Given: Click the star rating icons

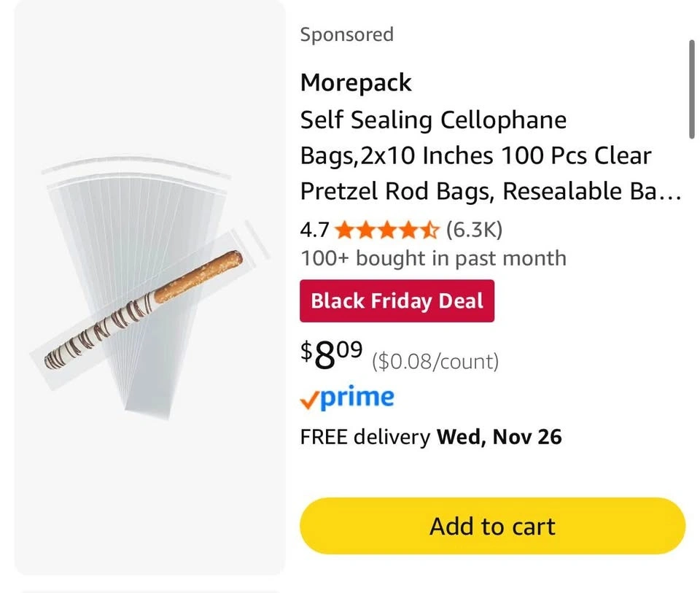Looking at the screenshot, I should [387, 230].
